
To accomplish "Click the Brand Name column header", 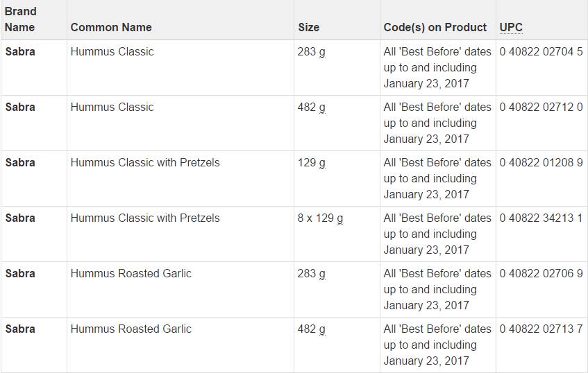I will point(20,19).
